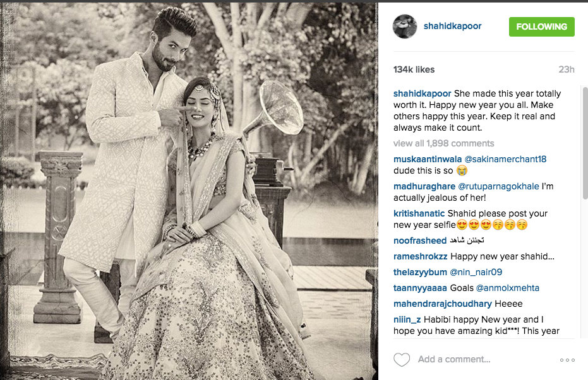This screenshot has height=380, width=588.
Task: Expand view all 1,898 comments
Action: pos(443,143)
